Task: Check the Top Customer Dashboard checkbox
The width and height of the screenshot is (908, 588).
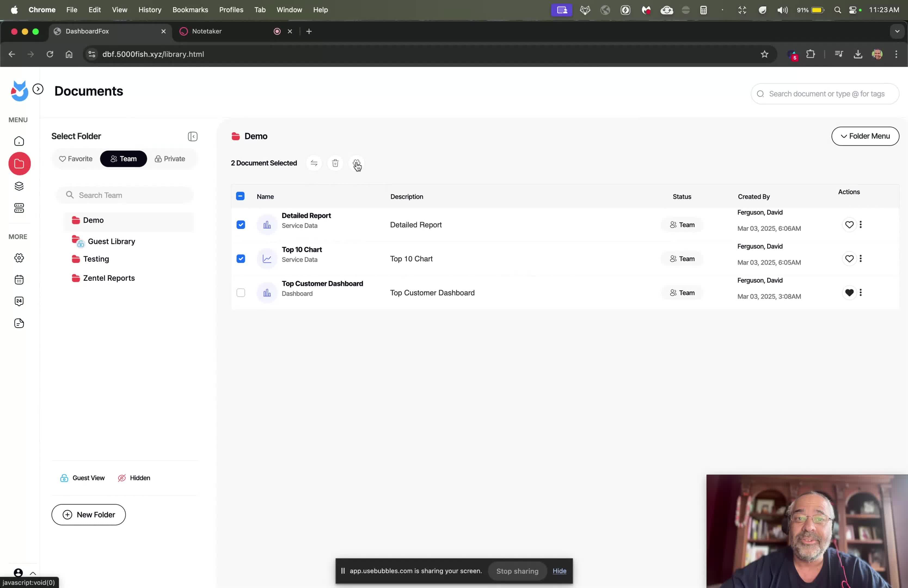Action: [241, 293]
